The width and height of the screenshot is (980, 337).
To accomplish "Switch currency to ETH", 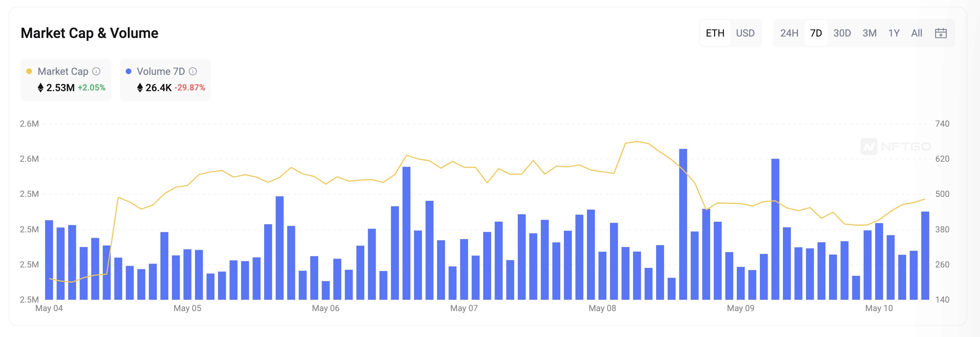I will [x=715, y=33].
